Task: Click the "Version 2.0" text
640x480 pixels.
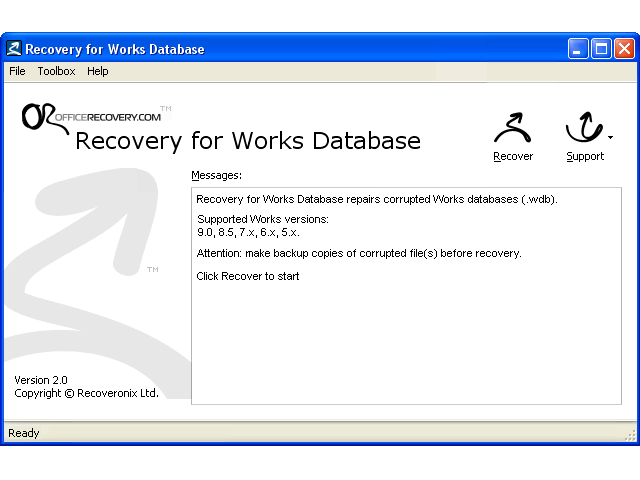Action: (x=41, y=380)
